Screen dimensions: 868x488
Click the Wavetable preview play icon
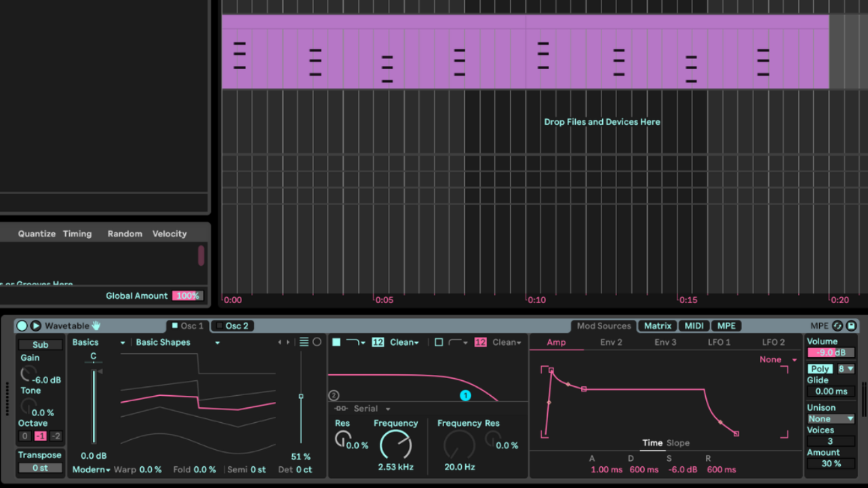36,326
